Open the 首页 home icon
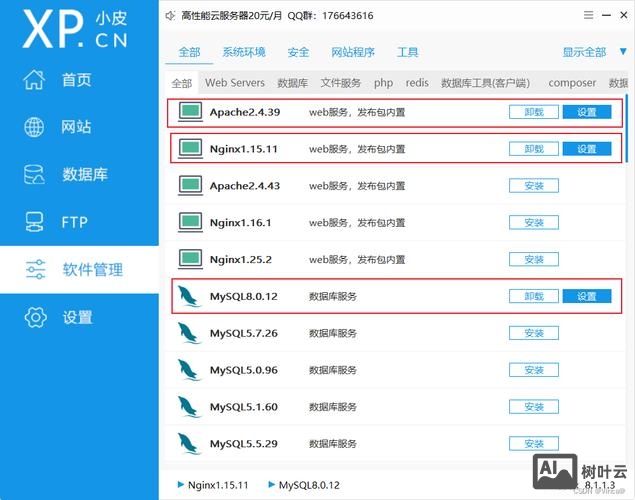Screen dimensions: 635x500 tap(34, 79)
